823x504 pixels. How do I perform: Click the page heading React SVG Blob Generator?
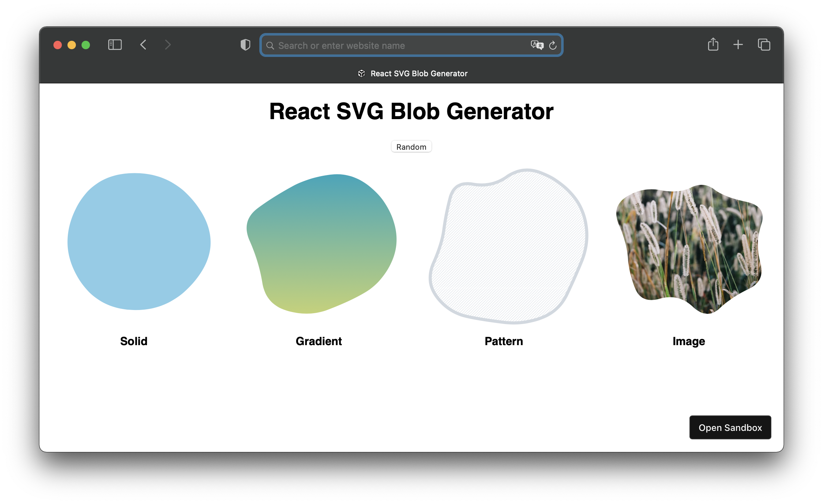[411, 111]
